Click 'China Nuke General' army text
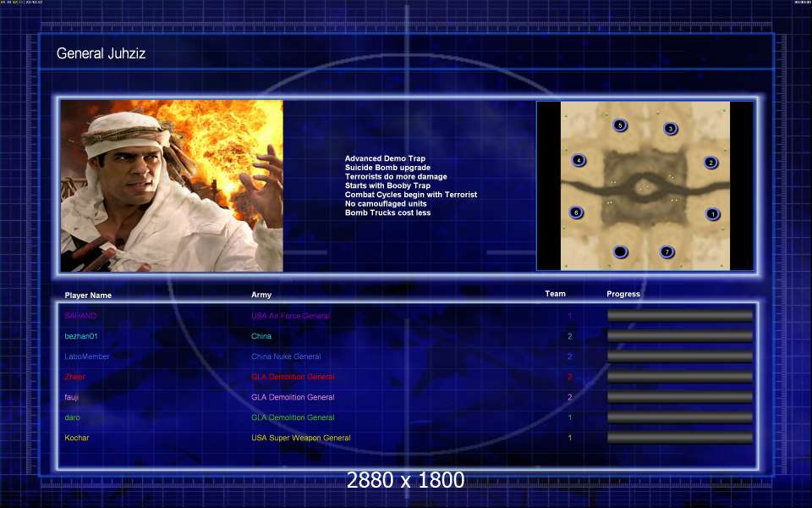Screen dimensions: 812x508 pyautogui.click(x=286, y=356)
